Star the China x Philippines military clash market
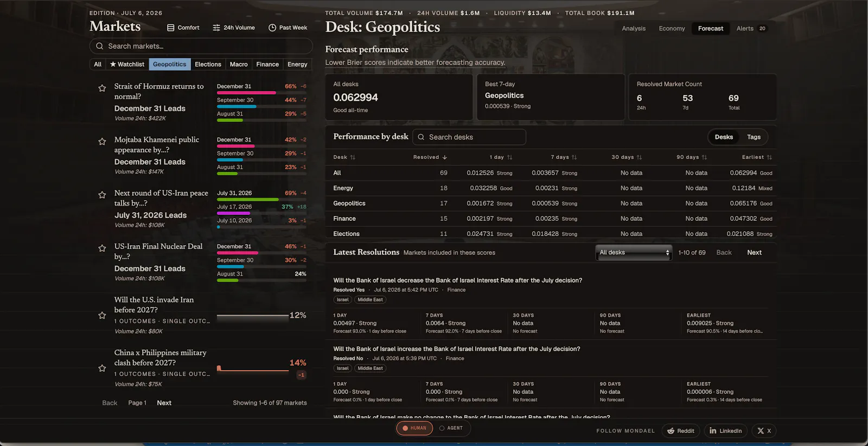The height and width of the screenshot is (446, 868). [x=102, y=368]
